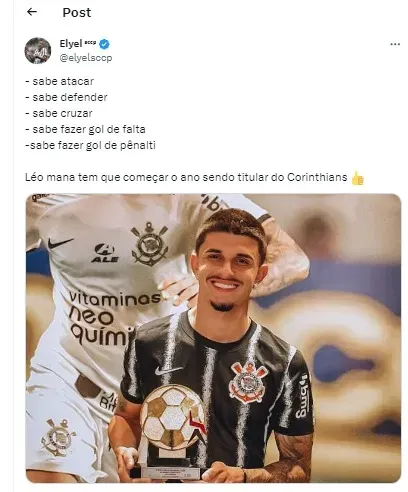This screenshot has height=492, width=408.
Task: Open the attached Corinthians player photo
Action: pos(213,338)
